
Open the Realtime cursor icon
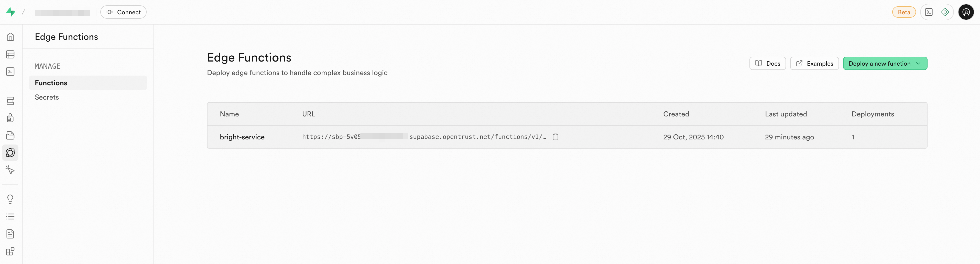pyautogui.click(x=10, y=170)
